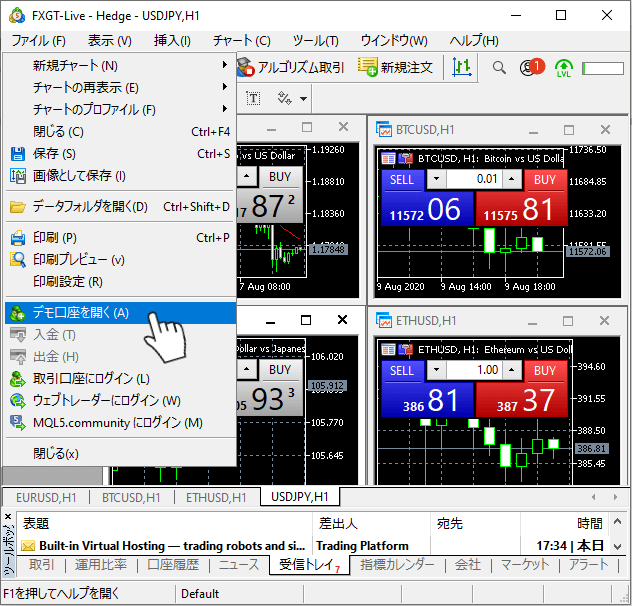Image resolution: width=632 pixels, height=606 pixels.
Task: Click BUY in the USDJPY chart panel
Action: 280,370
